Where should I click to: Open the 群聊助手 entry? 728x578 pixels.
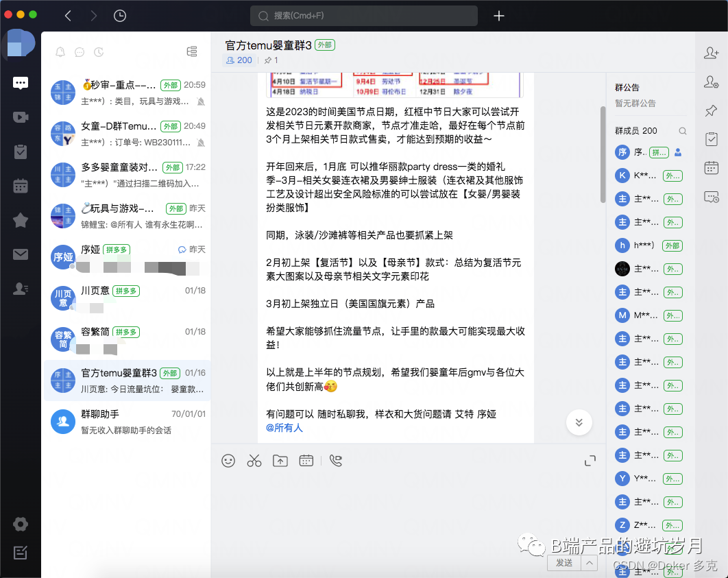126,422
